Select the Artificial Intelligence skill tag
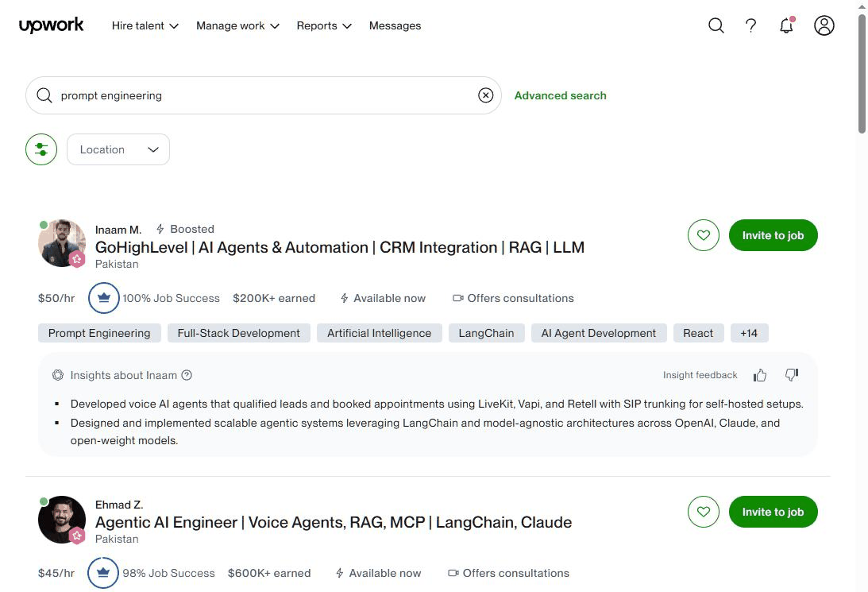The width and height of the screenshot is (868, 592). (379, 333)
